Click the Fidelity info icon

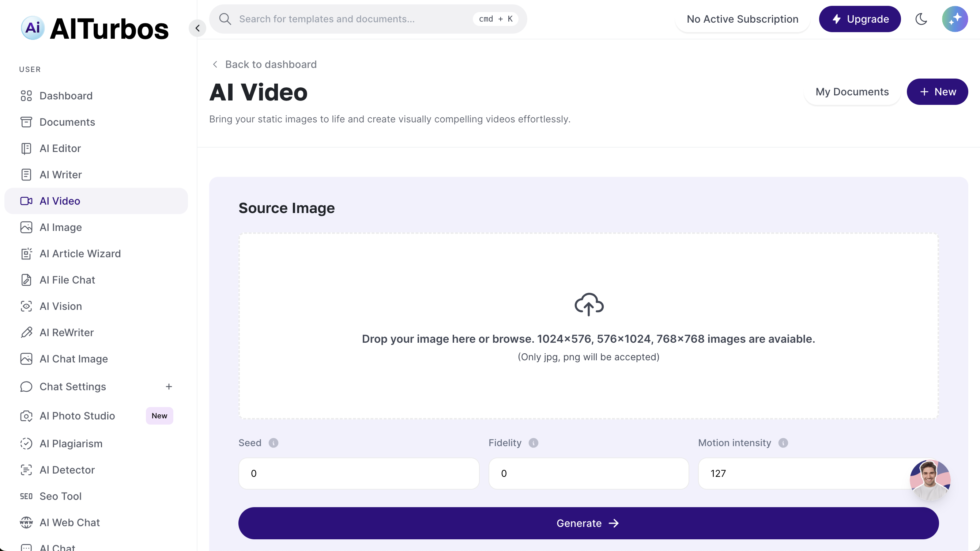tap(534, 442)
